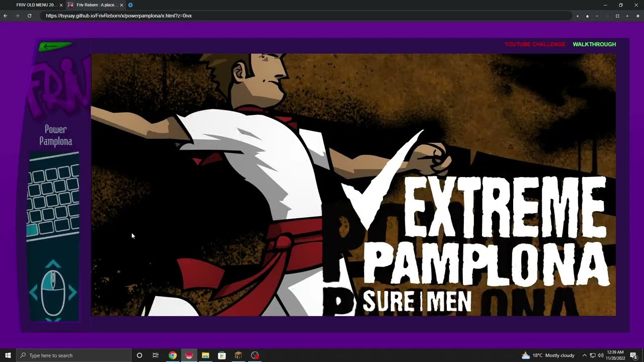644x362 pixels.
Task: Select the Friv Reborn browser tab
Action: [96, 5]
